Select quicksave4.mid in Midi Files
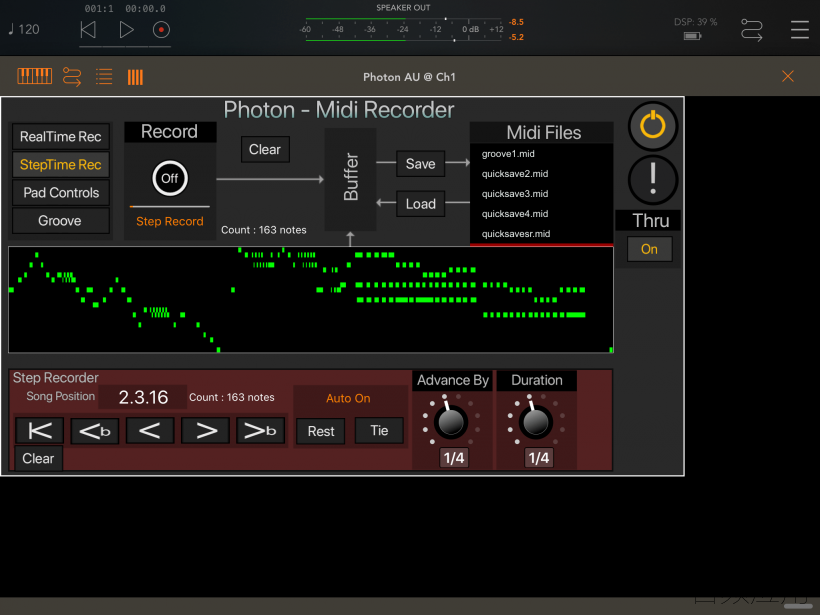The width and height of the screenshot is (820, 615). point(541,213)
